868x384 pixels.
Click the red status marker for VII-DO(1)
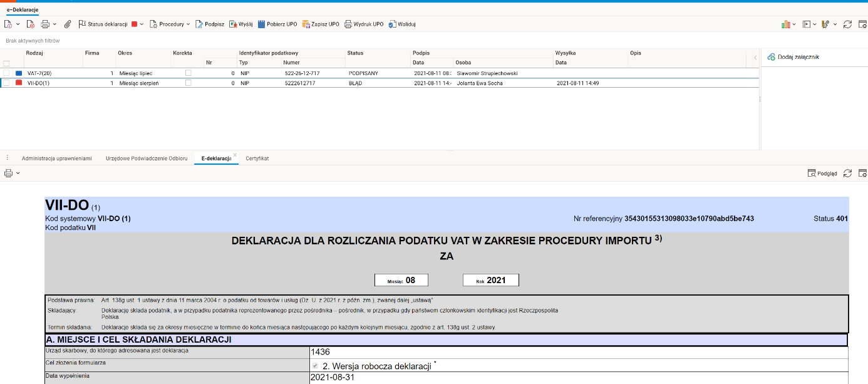19,83
